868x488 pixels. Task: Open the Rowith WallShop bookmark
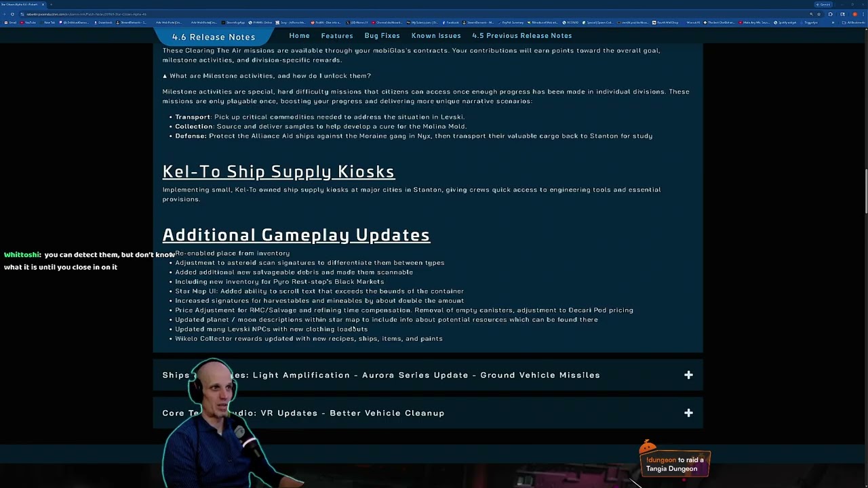click(x=666, y=22)
